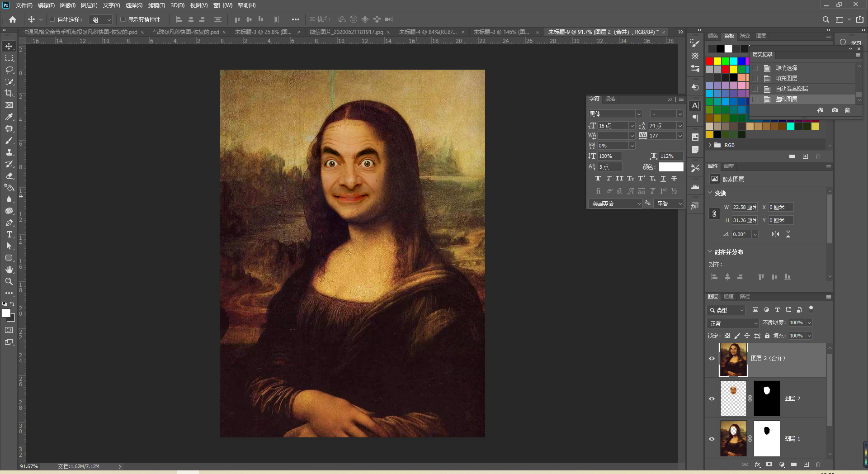868x474 pixels.
Task: Select the Lasso tool
Action: click(9, 70)
